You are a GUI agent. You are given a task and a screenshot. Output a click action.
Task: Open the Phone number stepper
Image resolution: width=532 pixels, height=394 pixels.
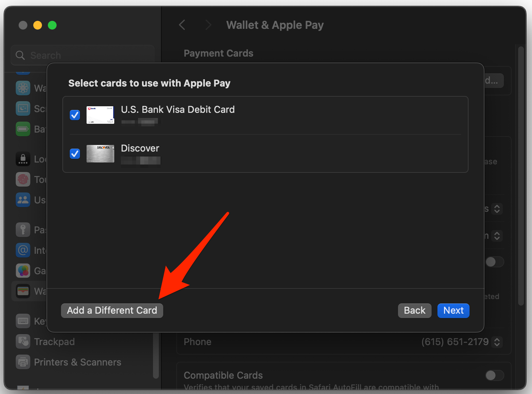tap(497, 342)
